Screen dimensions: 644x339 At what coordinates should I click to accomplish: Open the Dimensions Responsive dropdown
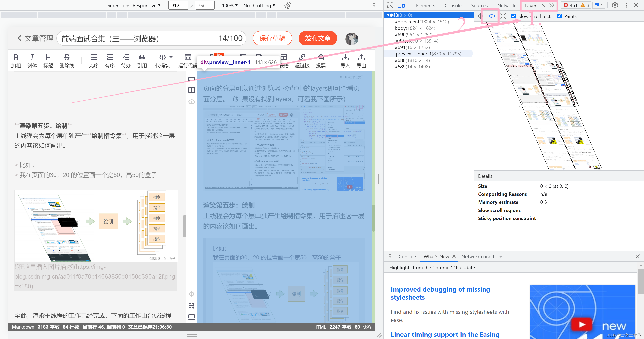pyautogui.click(x=133, y=5)
